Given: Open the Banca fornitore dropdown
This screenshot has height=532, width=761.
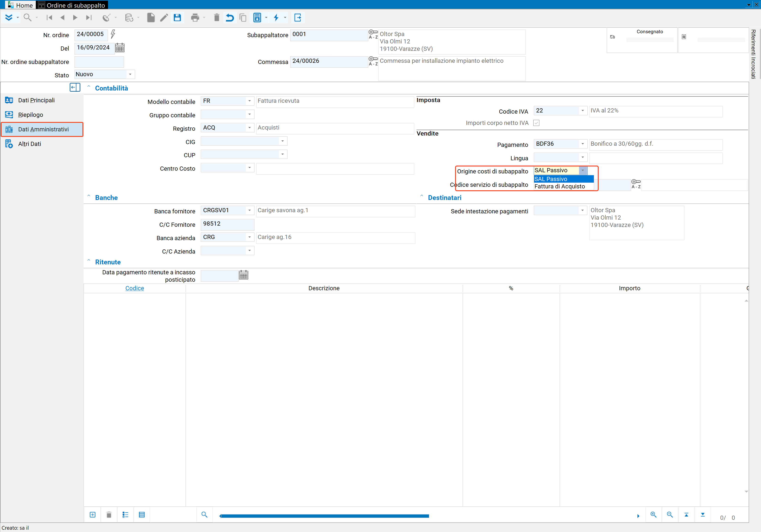Looking at the screenshot, I should [250, 211].
